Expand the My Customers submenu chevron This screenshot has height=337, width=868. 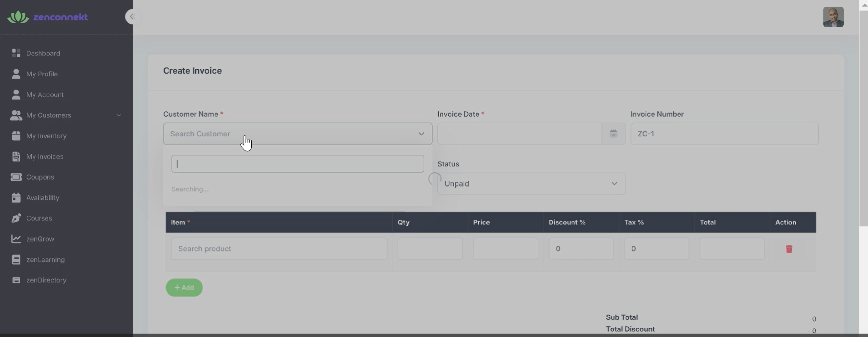click(119, 115)
